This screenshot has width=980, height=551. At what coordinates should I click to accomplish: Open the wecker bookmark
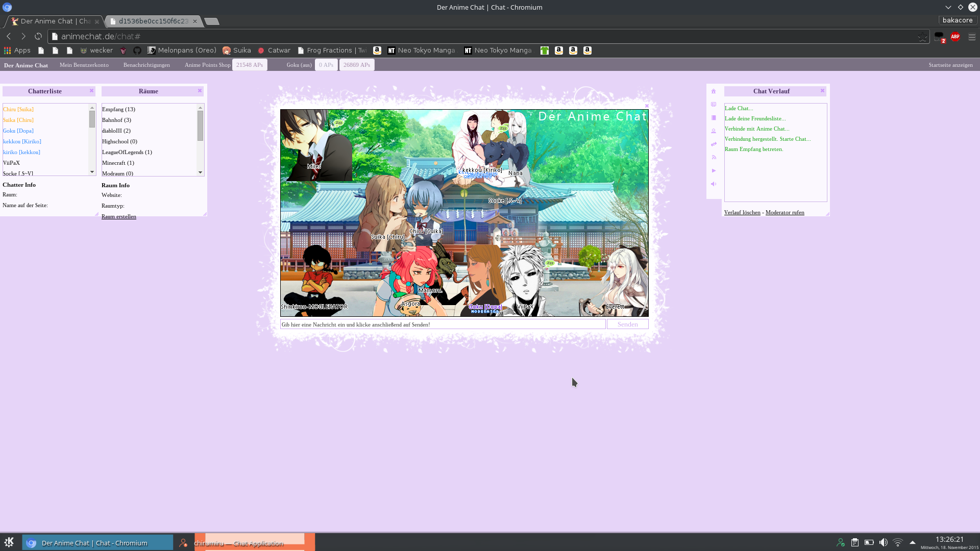[x=96, y=51]
